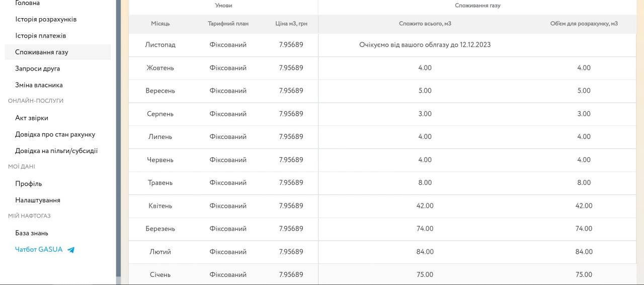Open Запроси друга page
Screen dimensions: 644x285
(37, 68)
